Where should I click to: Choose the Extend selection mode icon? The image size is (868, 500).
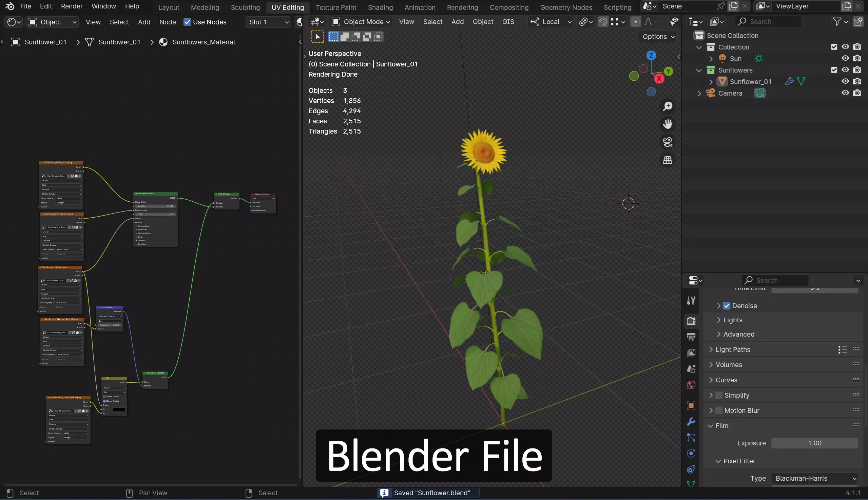pos(344,37)
